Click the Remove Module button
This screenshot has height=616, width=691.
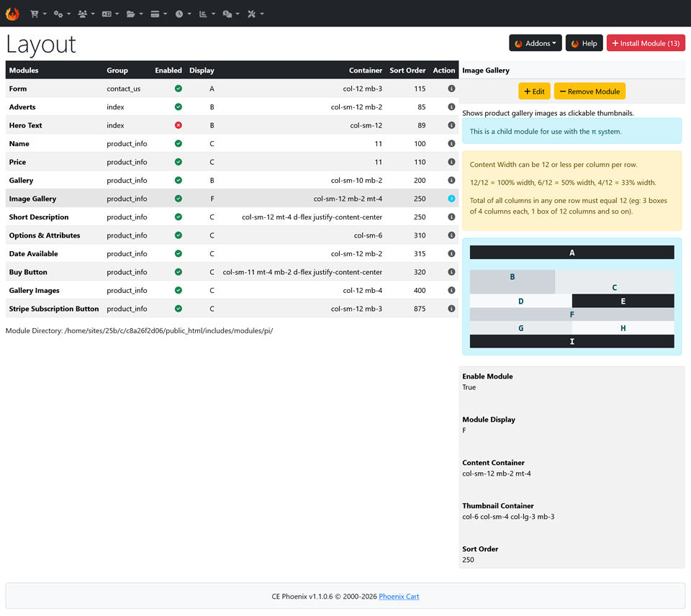tap(590, 91)
